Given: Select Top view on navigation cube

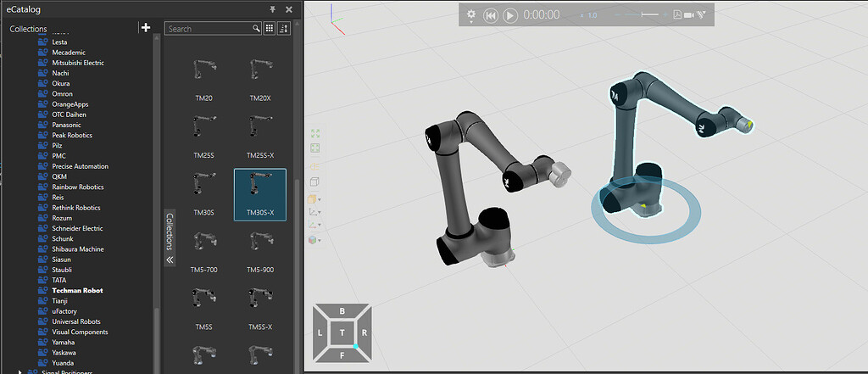Looking at the screenshot, I should pos(342,332).
